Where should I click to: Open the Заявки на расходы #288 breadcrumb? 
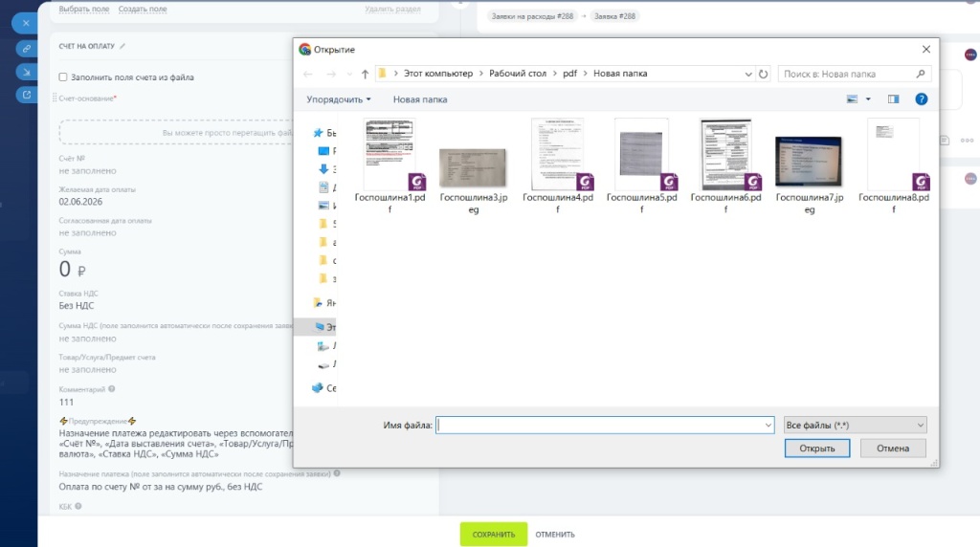coord(532,16)
